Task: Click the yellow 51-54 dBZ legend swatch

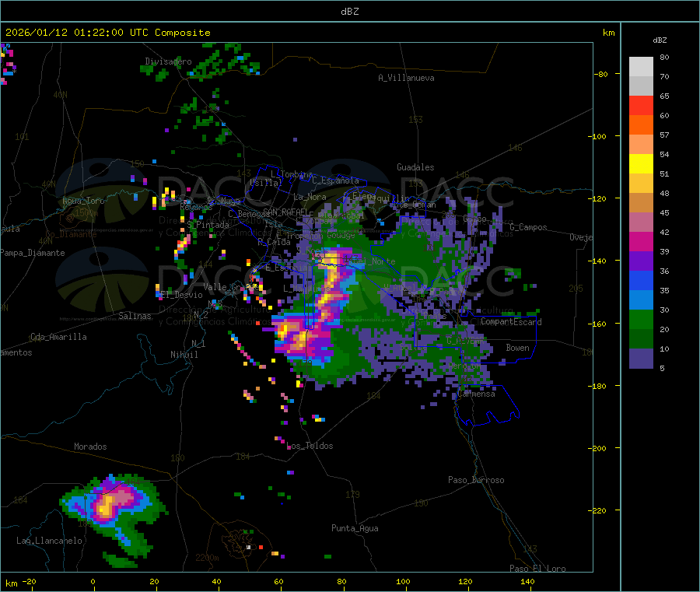Action: point(641,164)
